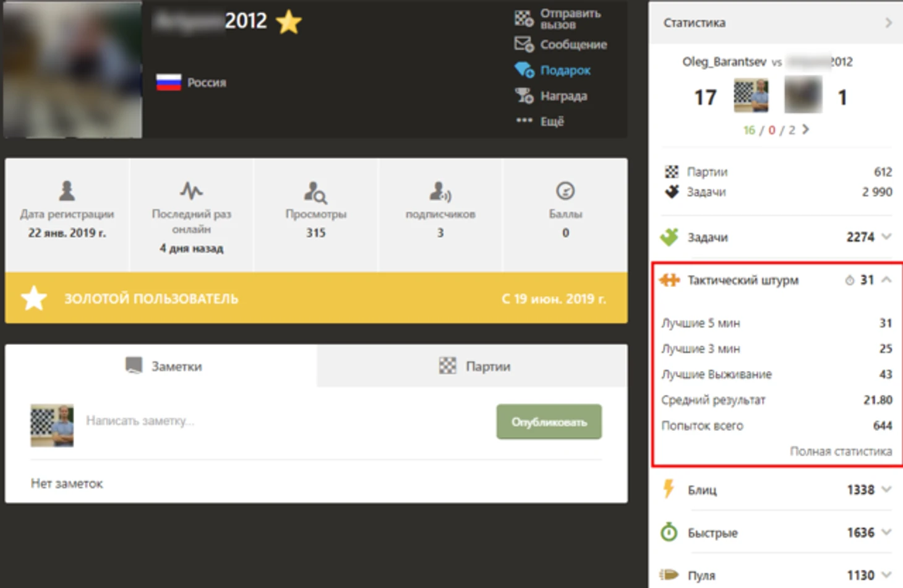Click the message envelope icon
The width and height of the screenshot is (903, 588).
[524, 44]
